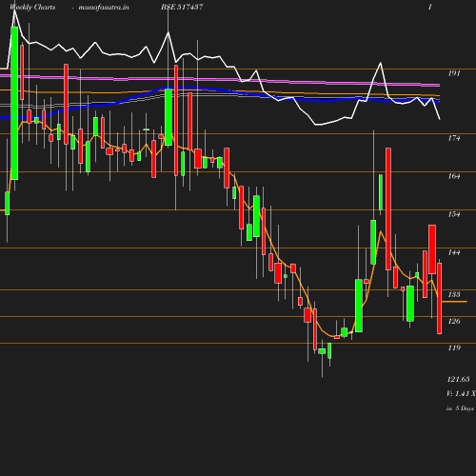Screen dimensions: 476x476
Task: Click the last red candlestick on the right
Action: [440, 298]
